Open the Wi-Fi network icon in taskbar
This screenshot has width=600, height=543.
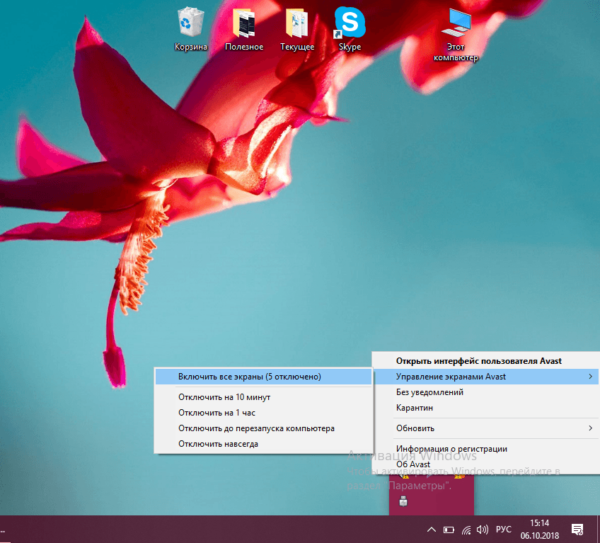pos(466,530)
